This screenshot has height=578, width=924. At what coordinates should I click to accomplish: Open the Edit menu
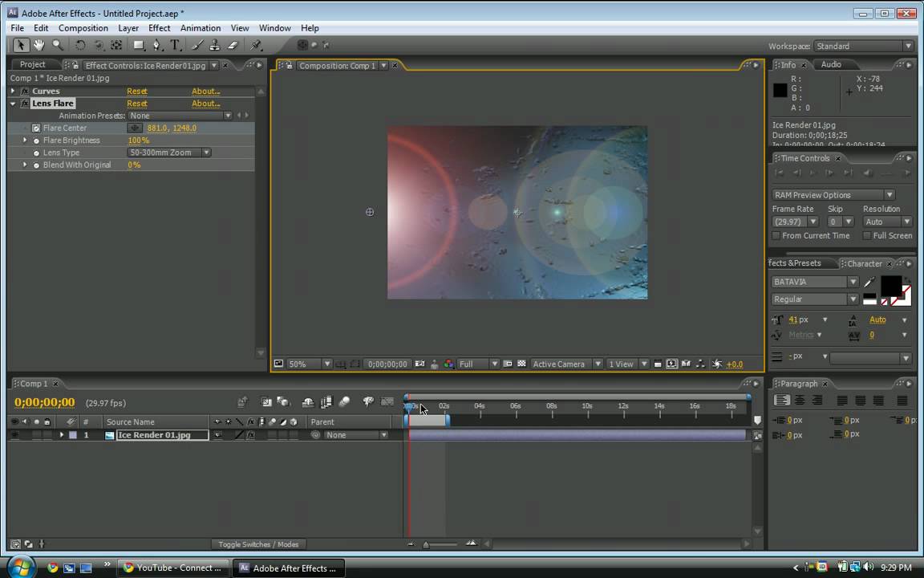click(41, 28)
